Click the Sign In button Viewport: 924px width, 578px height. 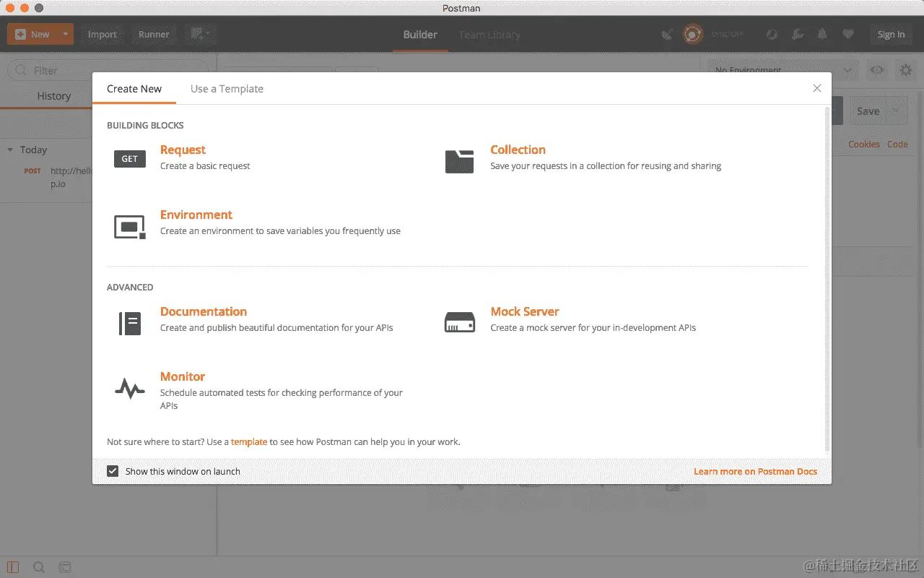(x=891, y=34)
